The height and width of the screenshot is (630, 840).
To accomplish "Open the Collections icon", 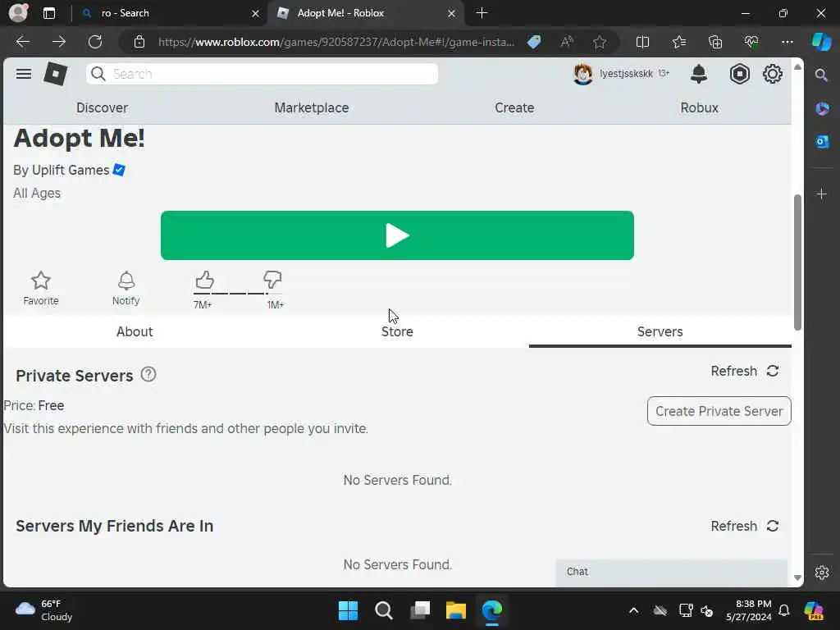I will pyautogui.click(x=715, y=42).
